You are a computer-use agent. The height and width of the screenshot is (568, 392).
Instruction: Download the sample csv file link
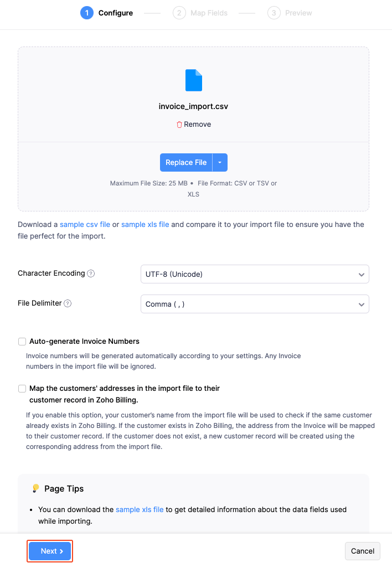click(x=85, y=225)
